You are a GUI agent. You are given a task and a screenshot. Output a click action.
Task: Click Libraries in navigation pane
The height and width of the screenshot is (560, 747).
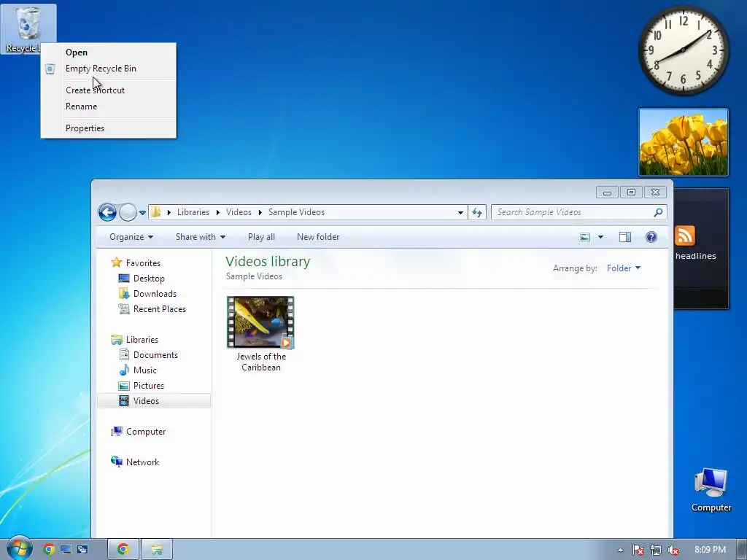coord(142,340)
